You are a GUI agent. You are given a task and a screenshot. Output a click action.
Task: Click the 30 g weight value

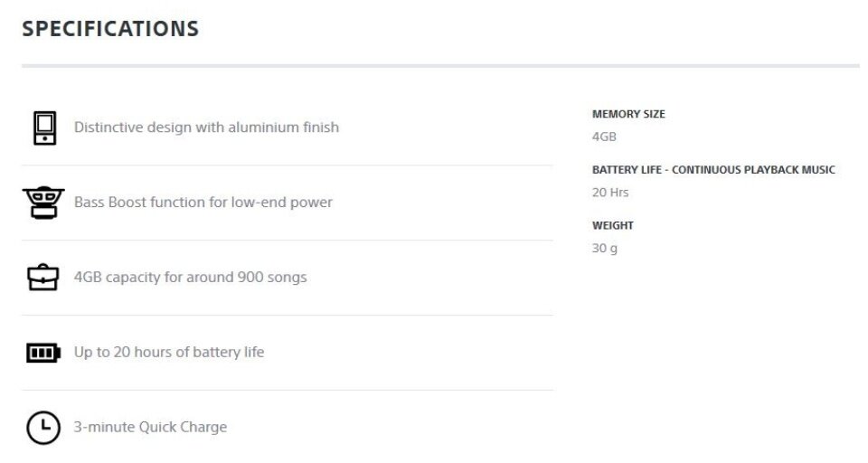click(x=605, y=249)
